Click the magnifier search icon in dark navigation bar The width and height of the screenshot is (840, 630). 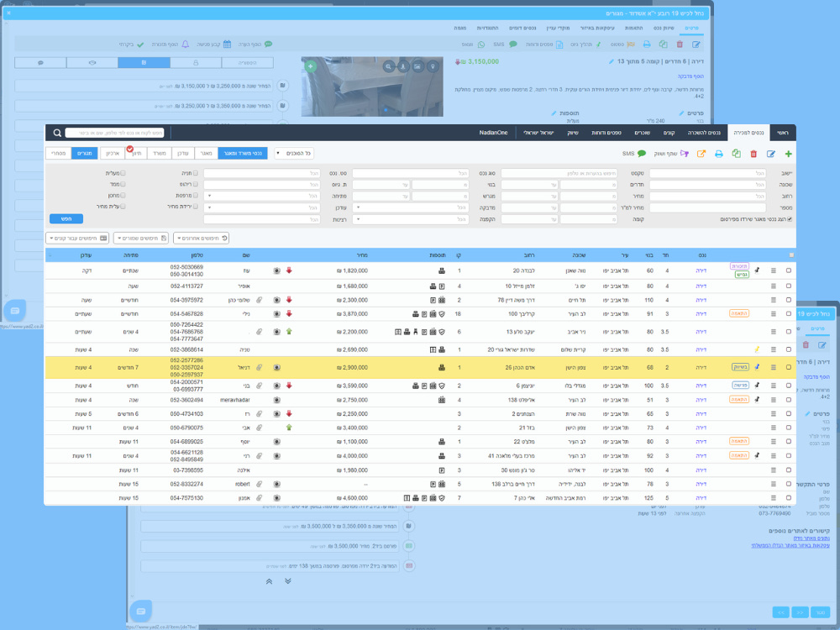pos(57,133)
